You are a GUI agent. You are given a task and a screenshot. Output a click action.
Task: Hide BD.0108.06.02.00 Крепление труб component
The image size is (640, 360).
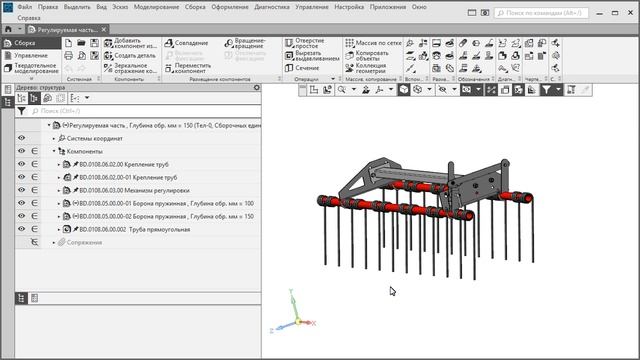pos(22,164)
